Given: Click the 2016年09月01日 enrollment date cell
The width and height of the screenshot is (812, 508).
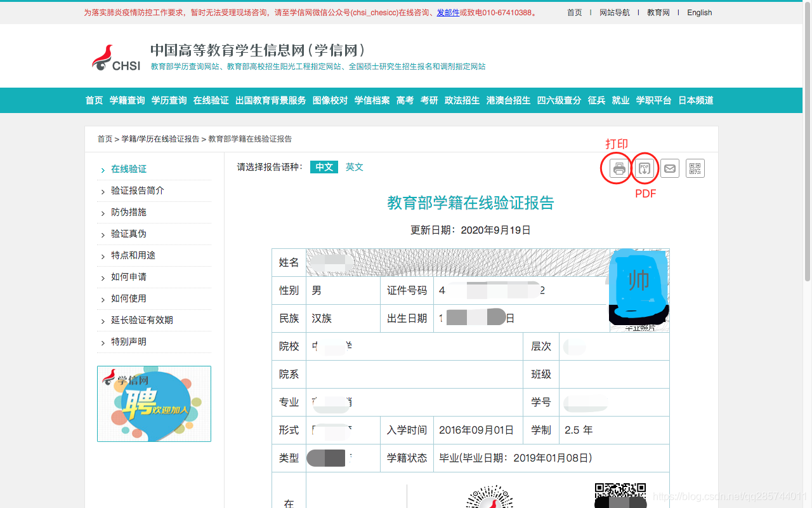Looking at the screenshot, I should (480, 430).
